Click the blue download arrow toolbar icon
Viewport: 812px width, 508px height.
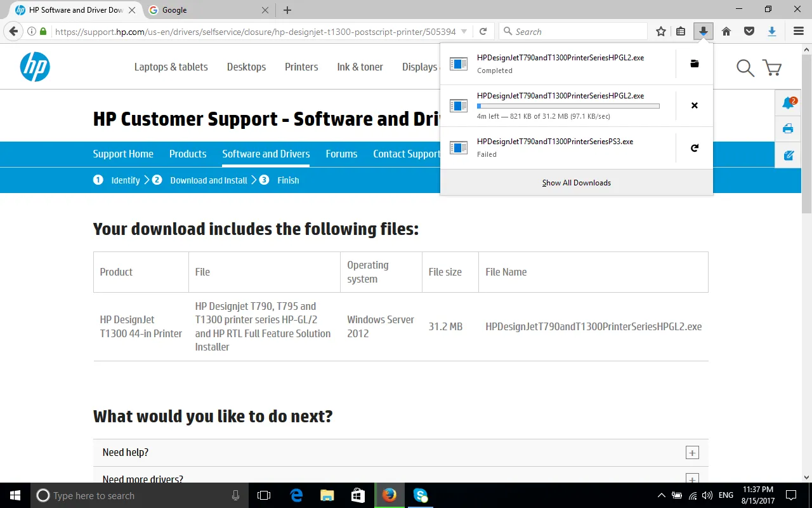click(x=772, y=31)
